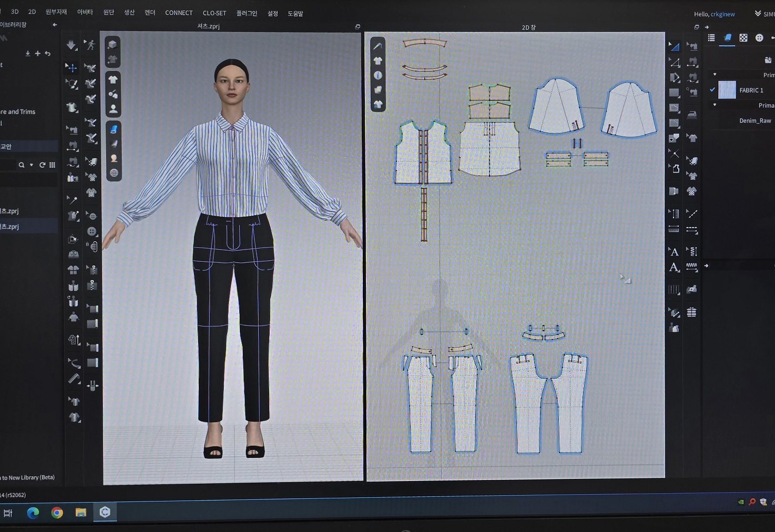Click the plus icon in library panel
This screenshot has width=775, height=532.
point(37,54)
